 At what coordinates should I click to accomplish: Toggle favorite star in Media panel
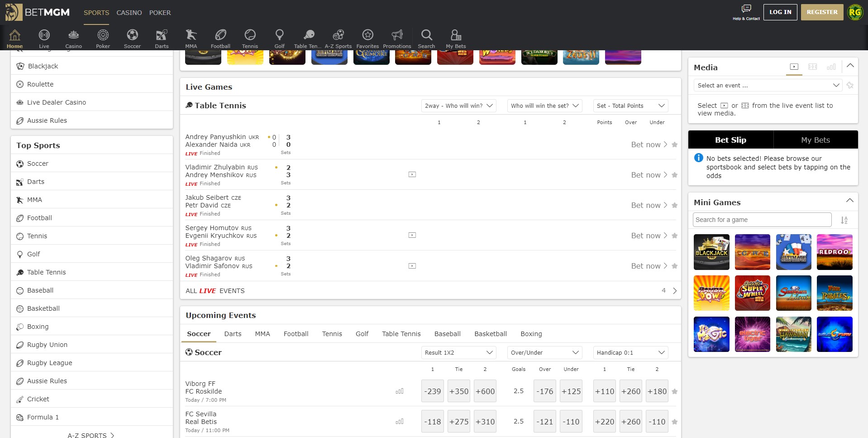point(850,85)
